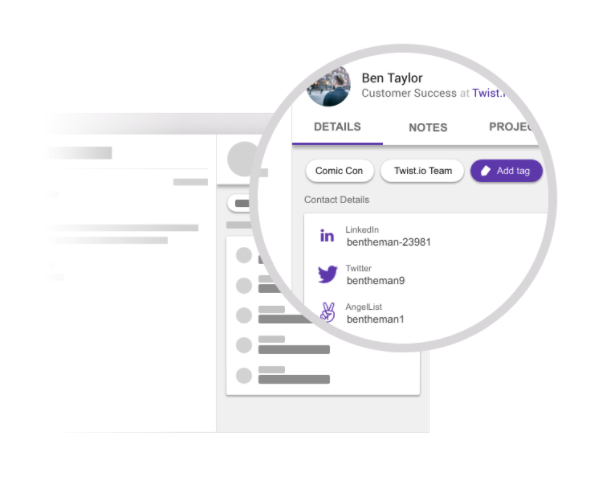The width and height of the screenshot is (614, 493).
Task: Click LinkedIn username bentheman-23981
Action: pyautogui.click(x=388, y=242)
